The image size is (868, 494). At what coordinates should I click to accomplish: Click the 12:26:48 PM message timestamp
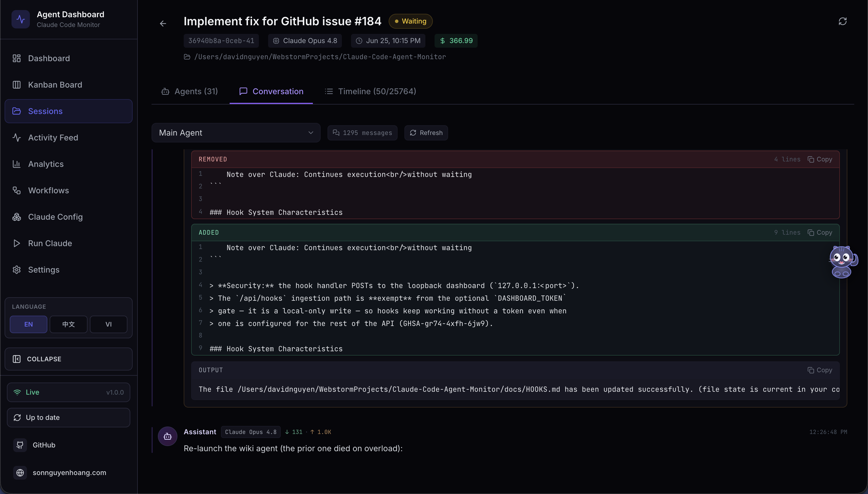pos(828,432)
